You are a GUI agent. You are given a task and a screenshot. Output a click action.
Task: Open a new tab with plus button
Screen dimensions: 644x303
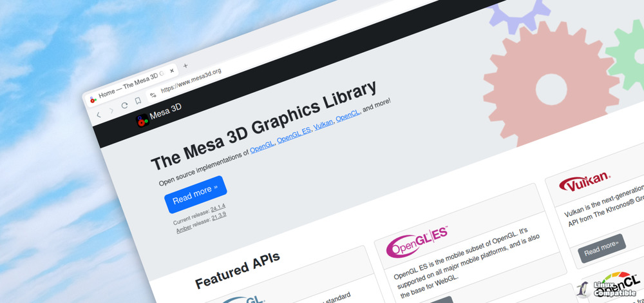pyautogui.click(x=185, y=66)
